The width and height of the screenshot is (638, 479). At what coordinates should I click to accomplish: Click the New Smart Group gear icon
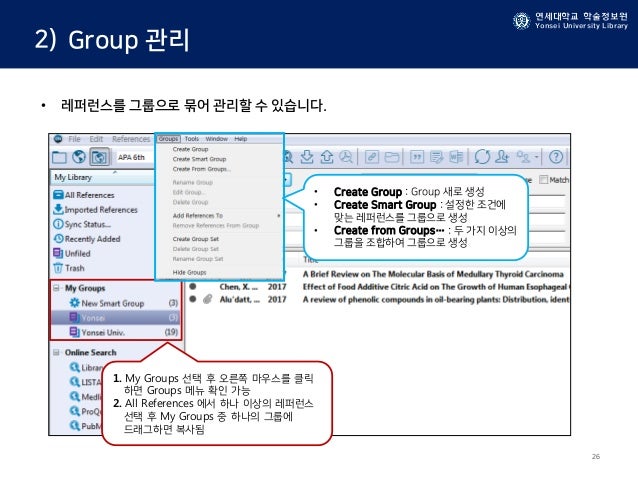(74, 303)
